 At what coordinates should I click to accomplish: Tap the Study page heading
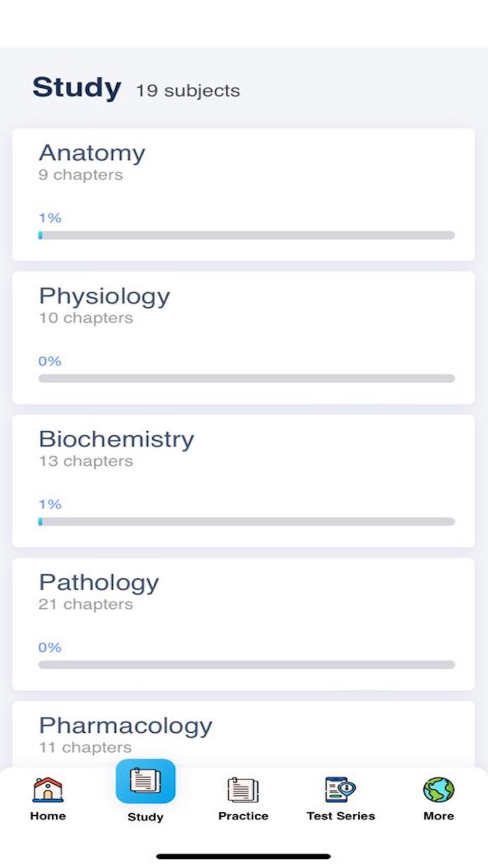77,88
